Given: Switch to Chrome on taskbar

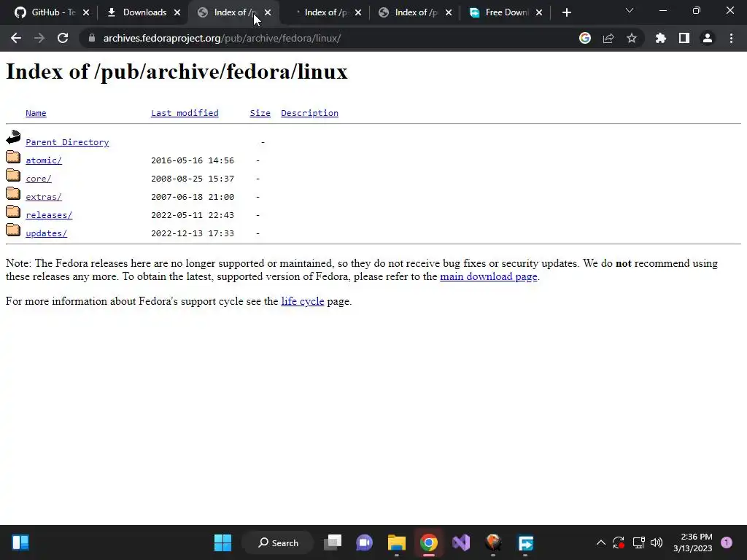Looking at the screenshot, I should click(429, 542).
